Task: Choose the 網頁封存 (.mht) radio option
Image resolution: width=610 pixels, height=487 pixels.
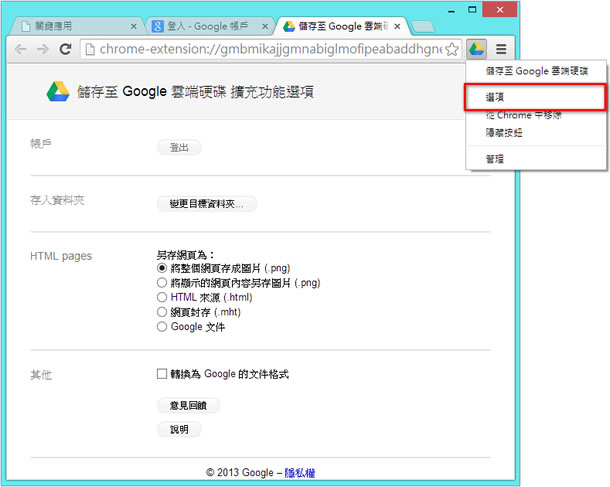Action: 163,312
